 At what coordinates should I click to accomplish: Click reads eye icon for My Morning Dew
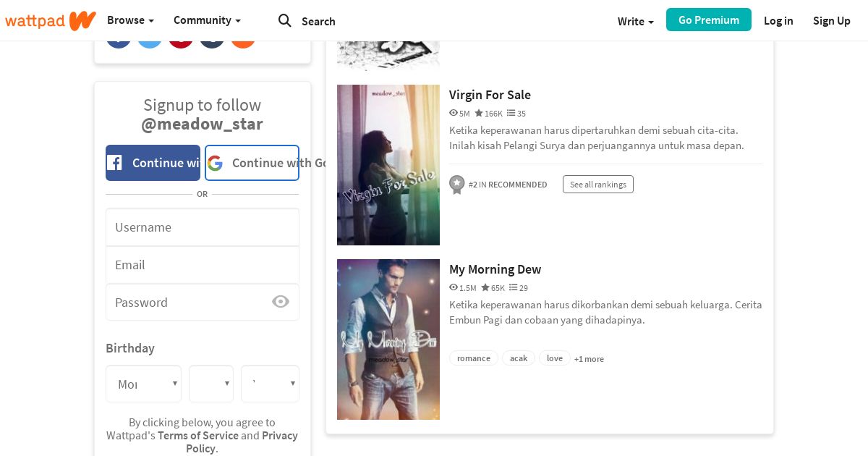point(454,287)
